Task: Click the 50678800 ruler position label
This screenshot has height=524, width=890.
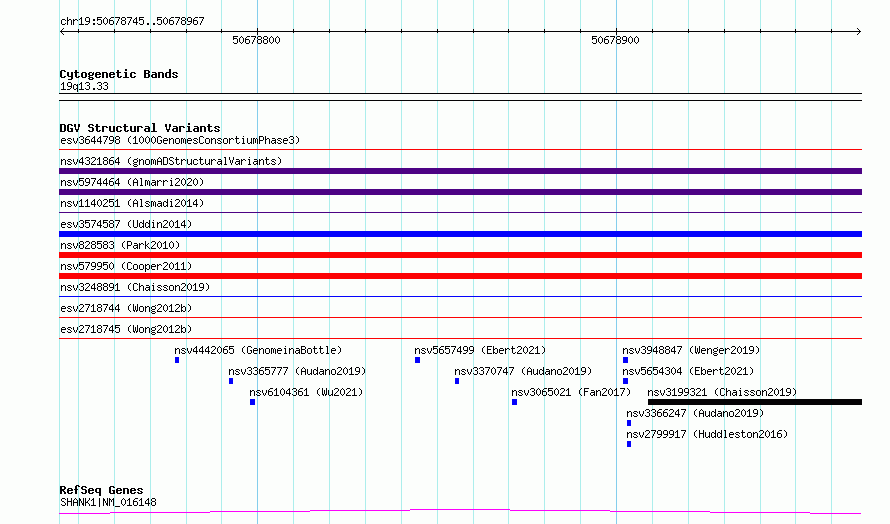Action: coord(257,40)
